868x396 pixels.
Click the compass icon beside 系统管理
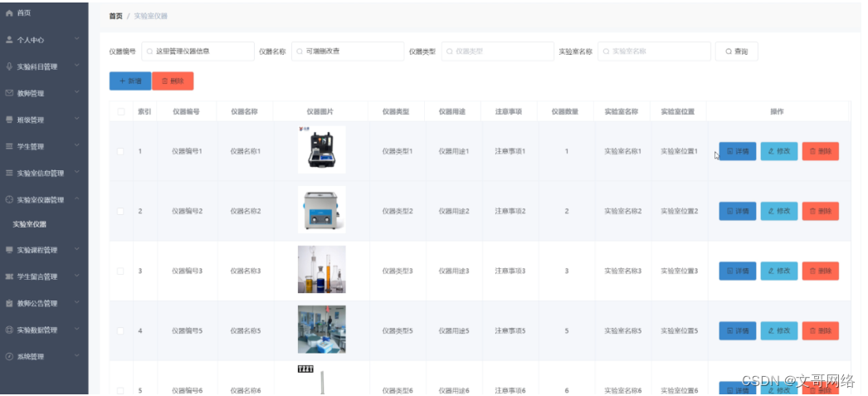pyautogui.click(x=9, y=356)
